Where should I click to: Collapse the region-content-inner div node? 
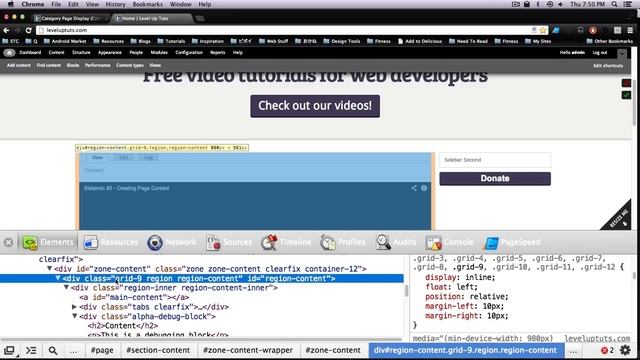(66, 288)
